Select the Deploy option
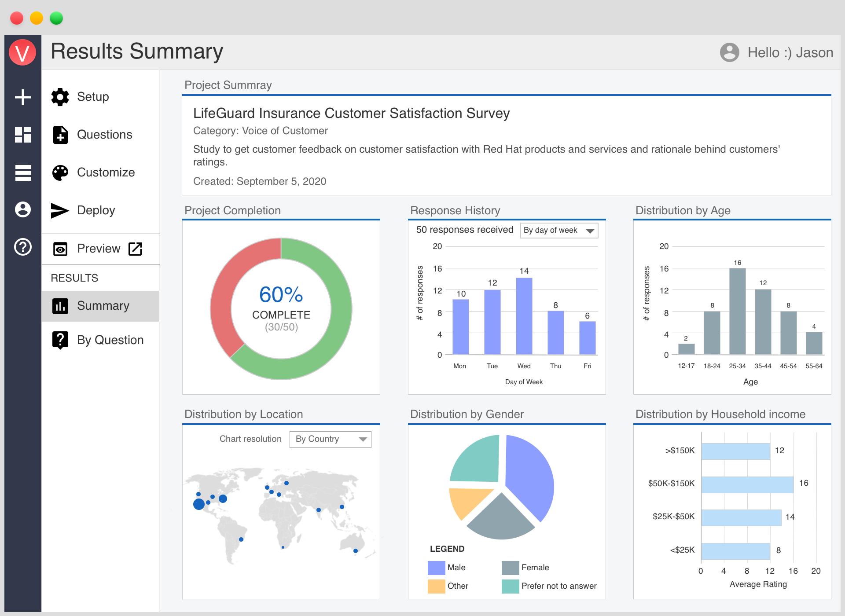Image resolution: width=845 pixels, height=616 pixels. (x=96, y=210)
